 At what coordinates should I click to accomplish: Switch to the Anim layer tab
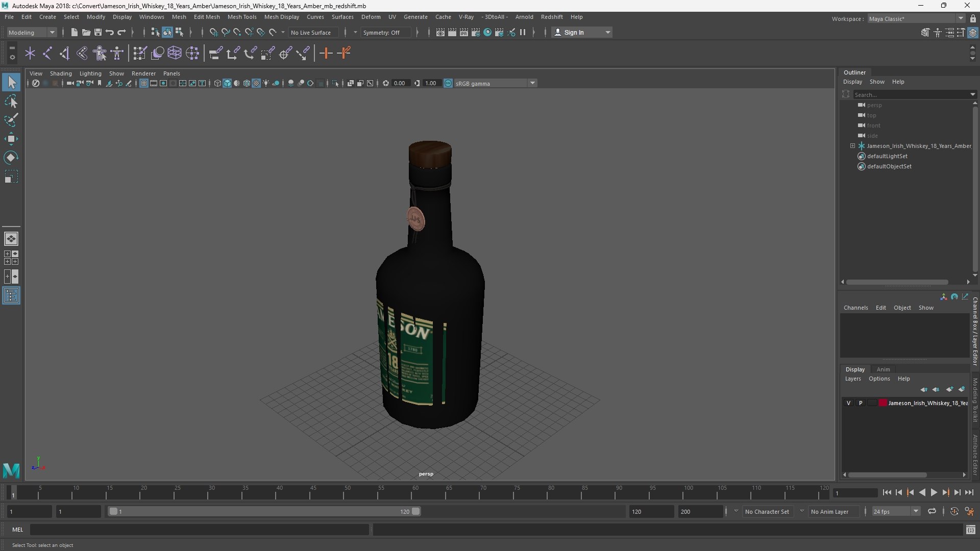[x=883, y=369]
